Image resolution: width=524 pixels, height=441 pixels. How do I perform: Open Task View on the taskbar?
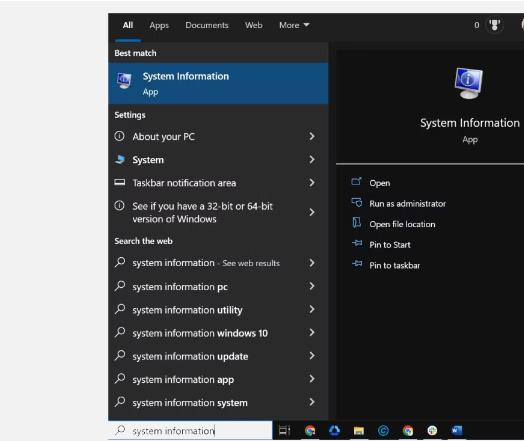click(x=284, y=431)
